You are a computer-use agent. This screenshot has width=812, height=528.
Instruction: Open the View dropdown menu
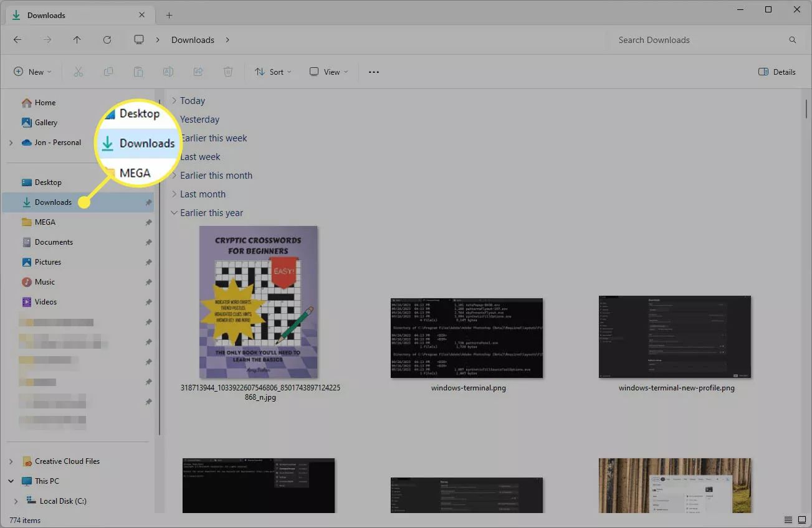(329, 72)
